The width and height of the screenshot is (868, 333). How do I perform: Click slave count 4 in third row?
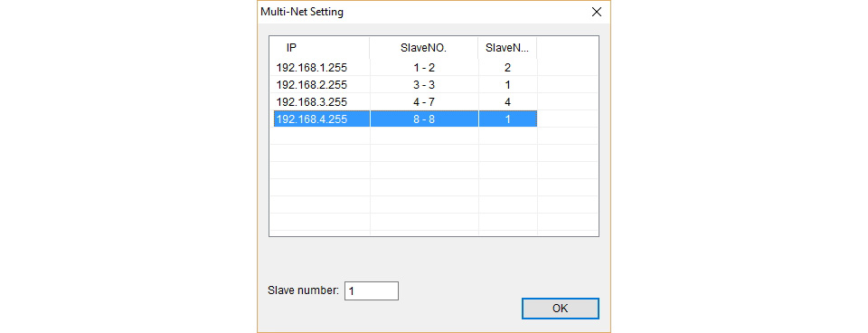pos(507,102)
